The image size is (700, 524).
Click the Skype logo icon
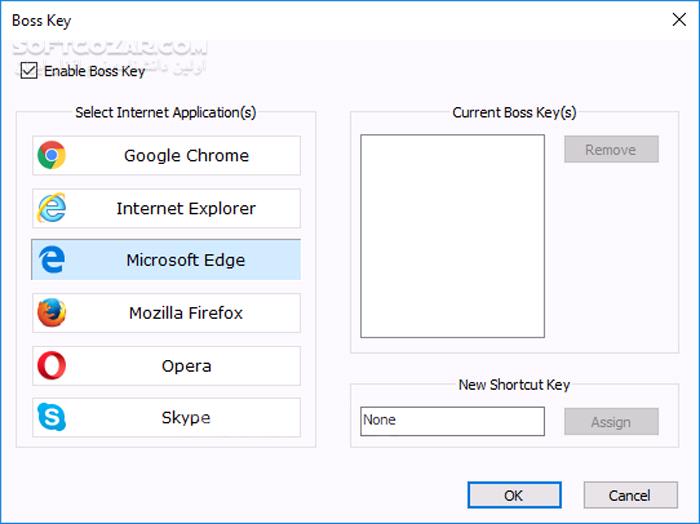click(x=52, y=418)
